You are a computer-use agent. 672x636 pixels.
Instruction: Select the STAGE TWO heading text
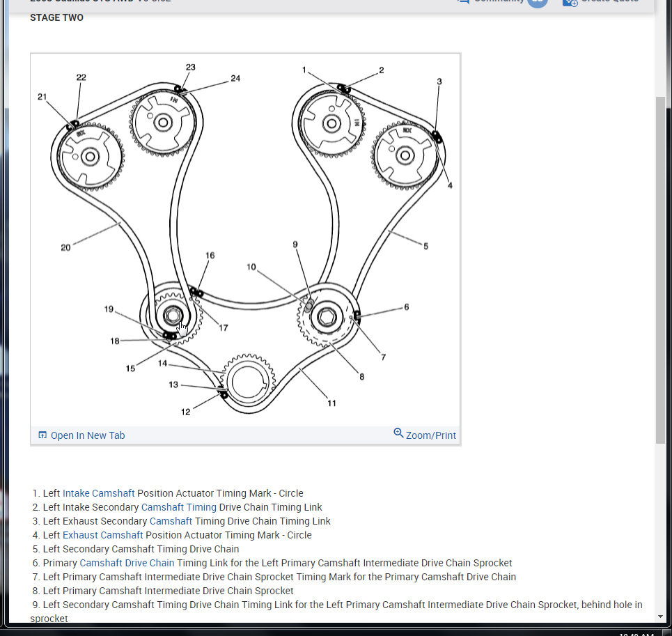point(56,17)
